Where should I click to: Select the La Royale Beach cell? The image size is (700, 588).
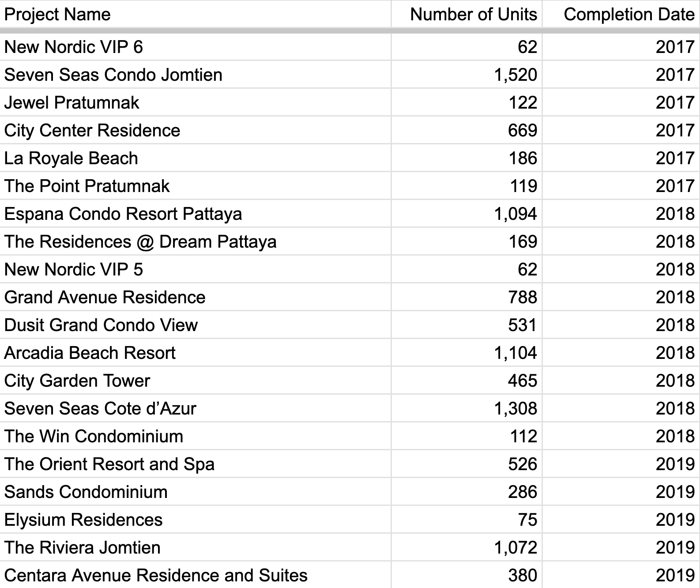point(195,158)
